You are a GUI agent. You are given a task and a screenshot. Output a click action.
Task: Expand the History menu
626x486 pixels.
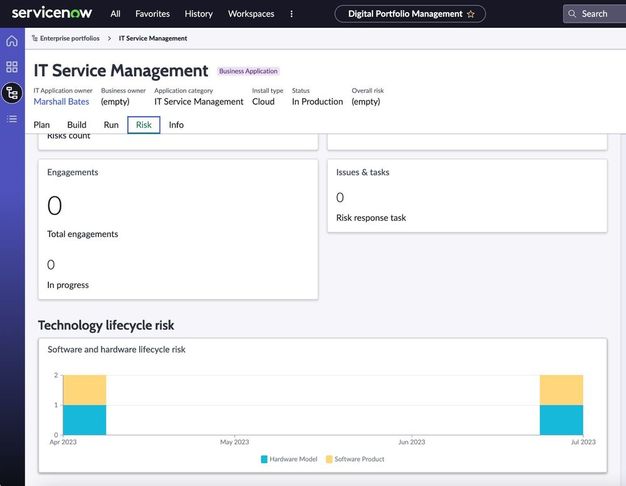(198, 14)
